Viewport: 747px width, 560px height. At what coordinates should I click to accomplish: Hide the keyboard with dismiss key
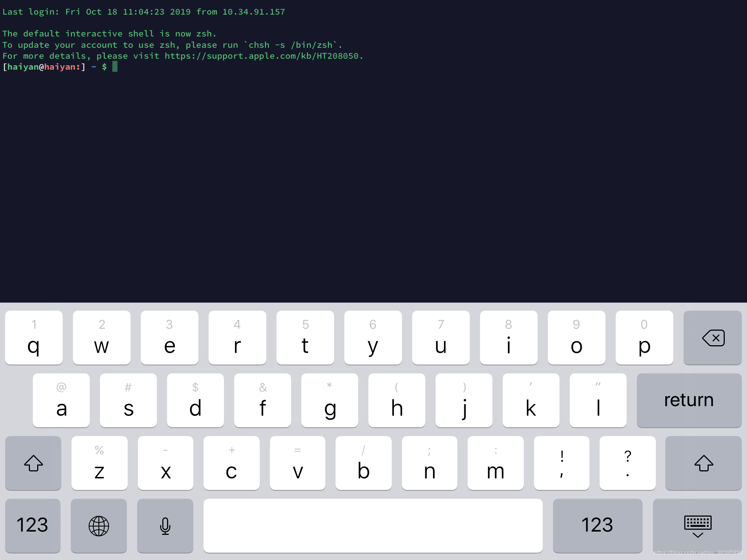(x=697, y=525)
